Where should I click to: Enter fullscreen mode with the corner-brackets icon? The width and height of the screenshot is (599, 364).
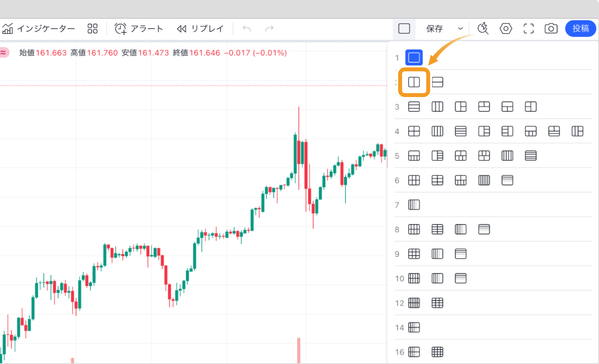tap(528, 28)
